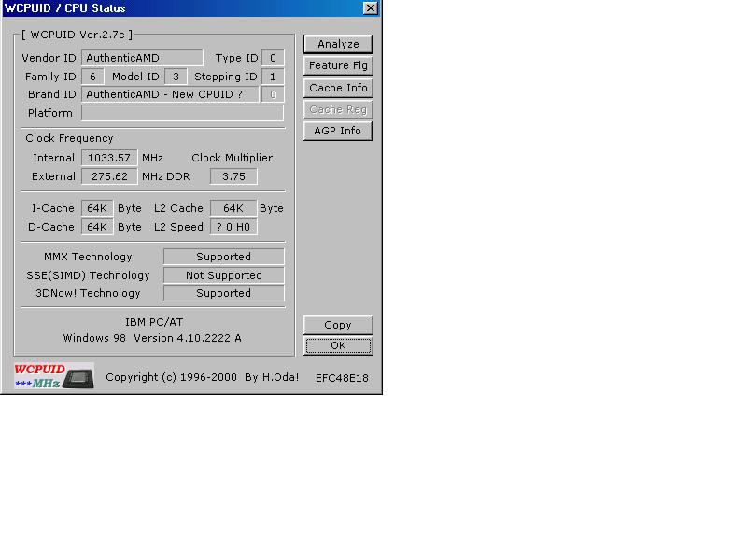Open the Feature Flg window
Screen dimensions: 747x560
coord(338,65)
